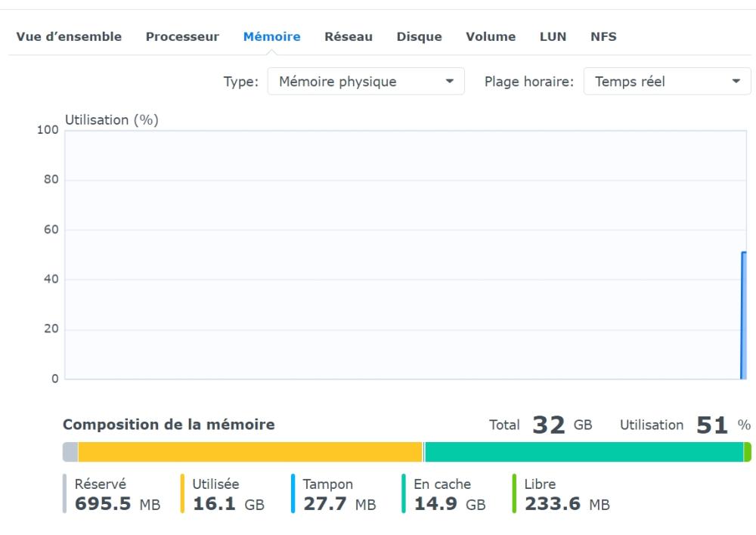Open the Processeur tab
756x535 pixels.
(182, 36)
